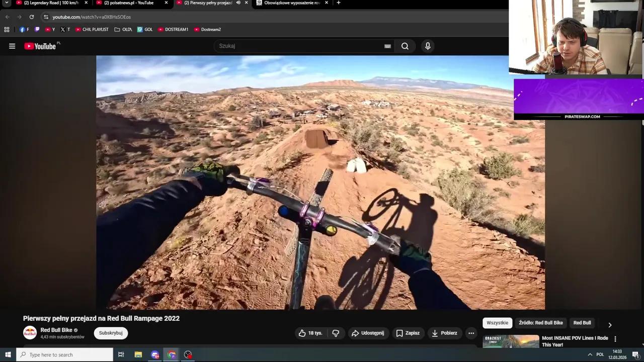Activate voice search microphone
This screenshot has height=362, width=644.
[428, 46]
